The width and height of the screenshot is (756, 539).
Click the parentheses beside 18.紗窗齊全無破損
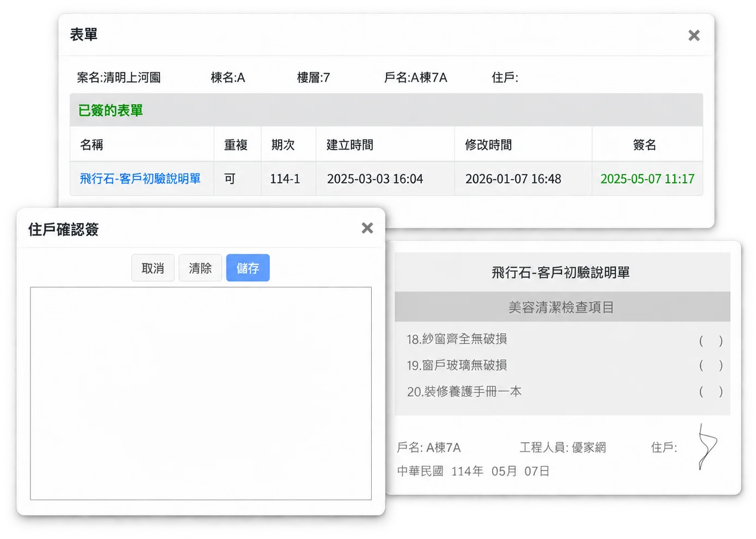(x=711, y=341)
